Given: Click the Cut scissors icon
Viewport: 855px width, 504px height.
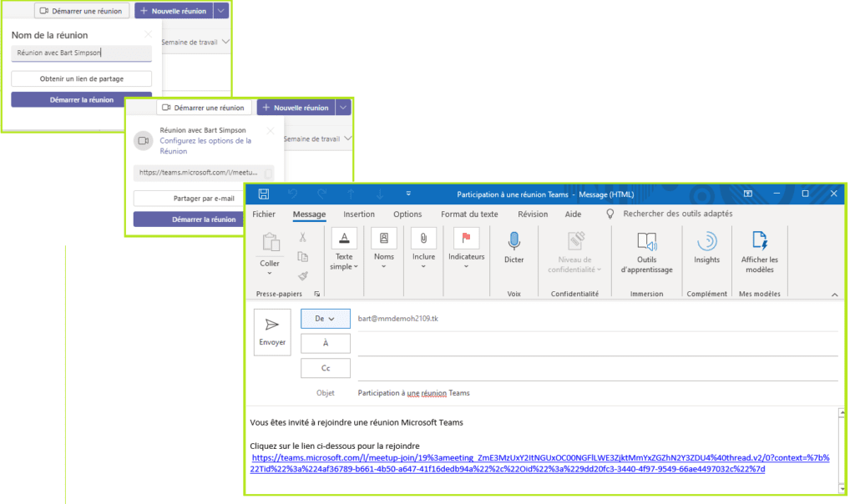Looking at the screenshot, I should [x=302, y=237].
